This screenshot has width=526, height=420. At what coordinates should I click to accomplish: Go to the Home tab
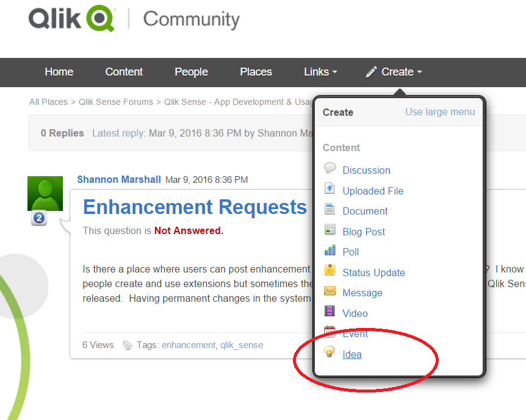59,72
